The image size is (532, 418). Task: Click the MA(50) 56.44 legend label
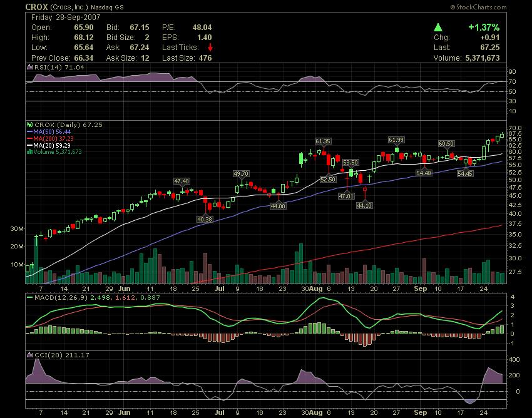click(x=52, y=131)
